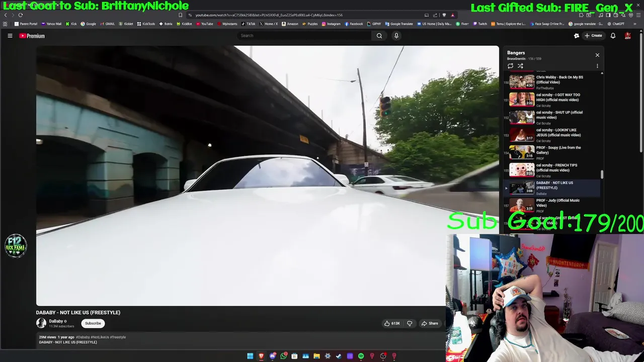Bookmark page icon in address bar
This screenshot has width=644, height=362.
(x=180, y=15)
